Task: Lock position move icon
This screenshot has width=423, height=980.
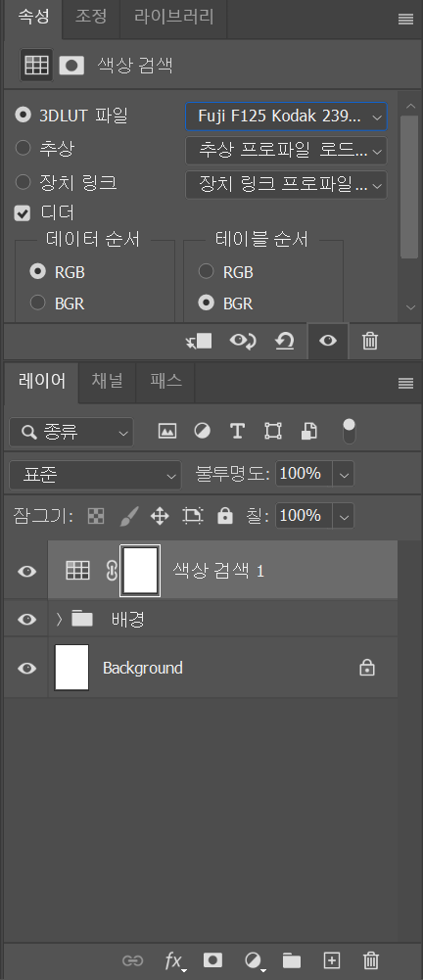Action: [x=160, y=516]
